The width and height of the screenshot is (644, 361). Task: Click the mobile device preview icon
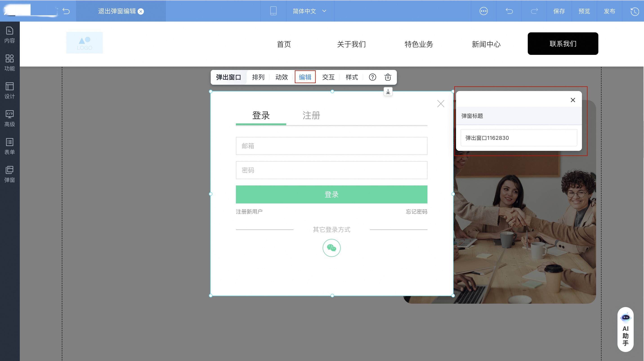pyautogui.click(x=273, y=11)
